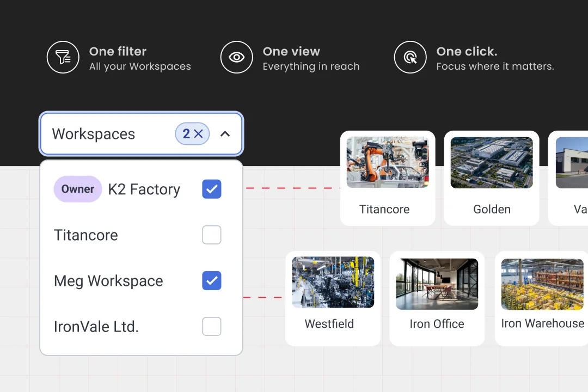This screenshot has height=392, width=588.
Task: Open the Westfield factory thumbnail
Action: [333, 282]
